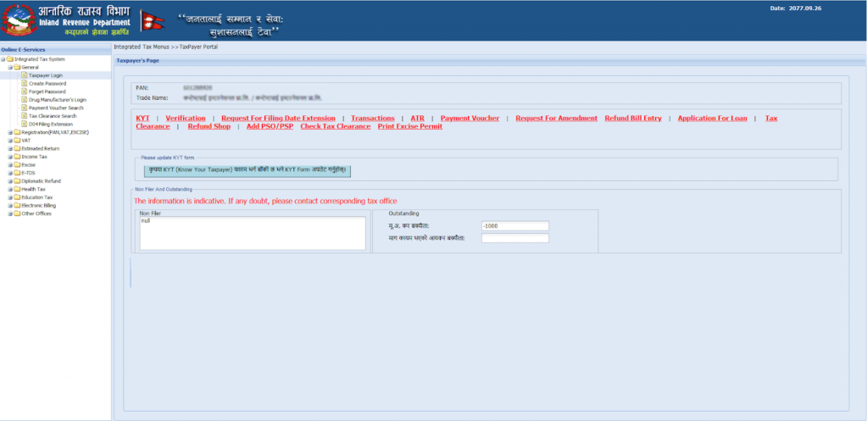Viewport: 868px width, 421px height.
Task: Open the Print Excise Permit link
Action: pos(409,126)
